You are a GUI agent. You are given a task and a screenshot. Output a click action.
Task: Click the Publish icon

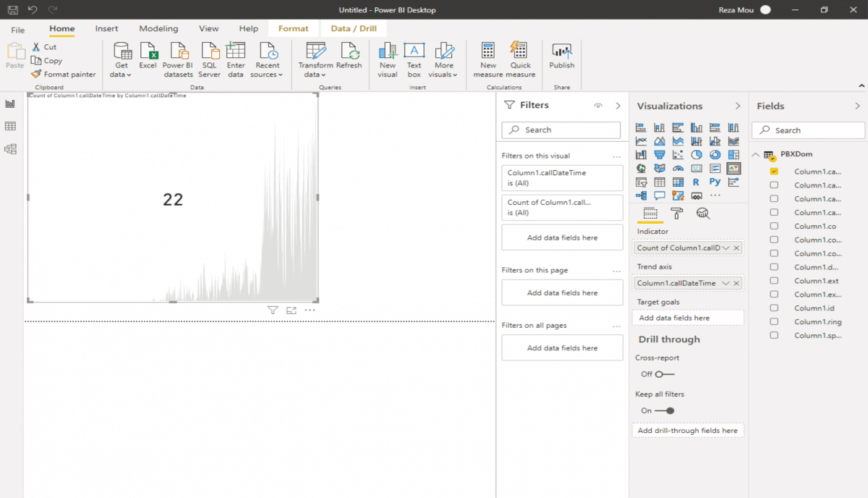561,53
